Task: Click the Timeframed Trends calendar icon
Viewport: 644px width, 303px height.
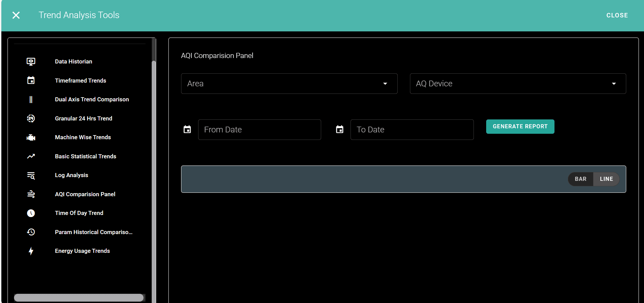Action: point(31,81)
